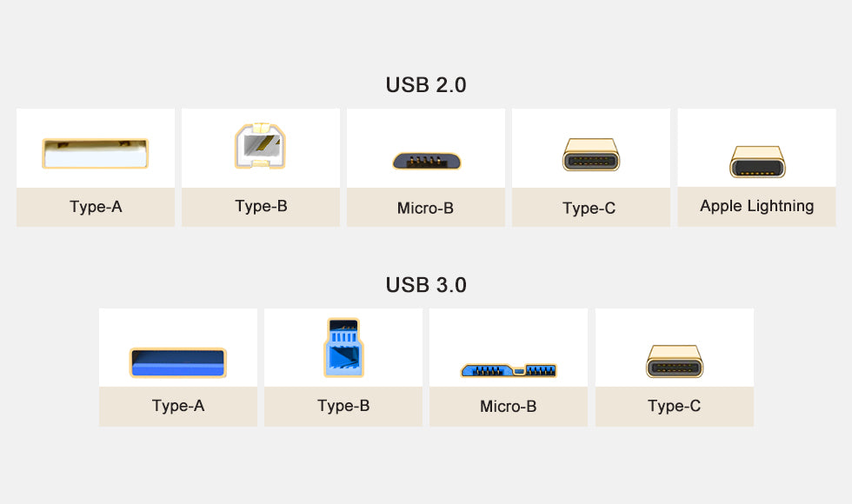Image resolution: width=852 pixels, height=504 pixels.
Task: Click the USB 3.0 heading
Action: 426,285
